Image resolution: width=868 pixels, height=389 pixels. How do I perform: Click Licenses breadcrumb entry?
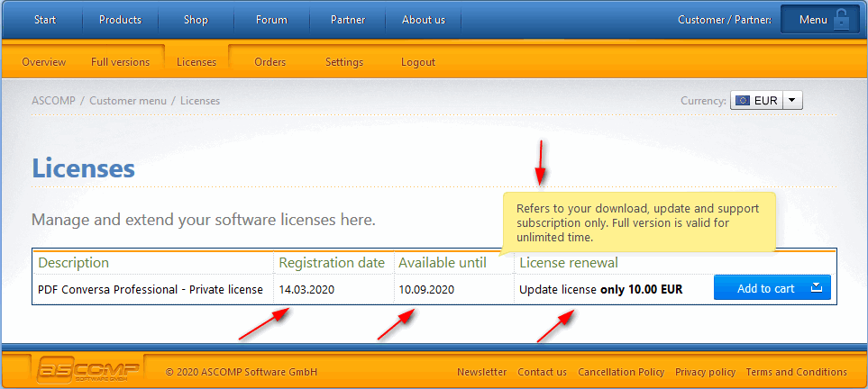click(200, 101)
